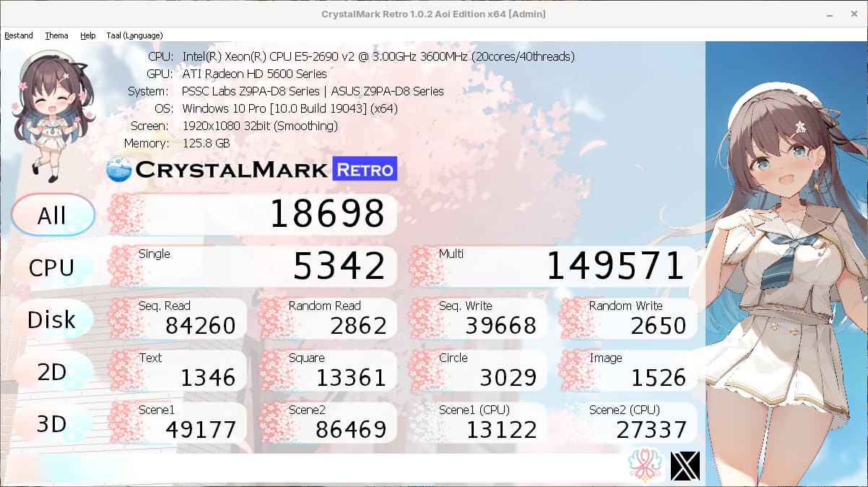Click the CPU Multi score 149571
This screenshot has height=487, width=868.
point(553,267)
